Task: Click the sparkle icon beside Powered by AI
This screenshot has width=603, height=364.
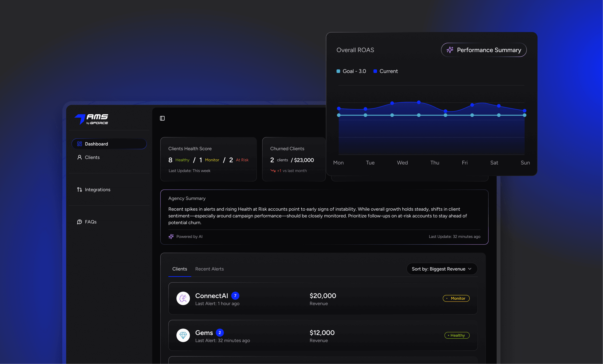Action: (x=171, y=236)
